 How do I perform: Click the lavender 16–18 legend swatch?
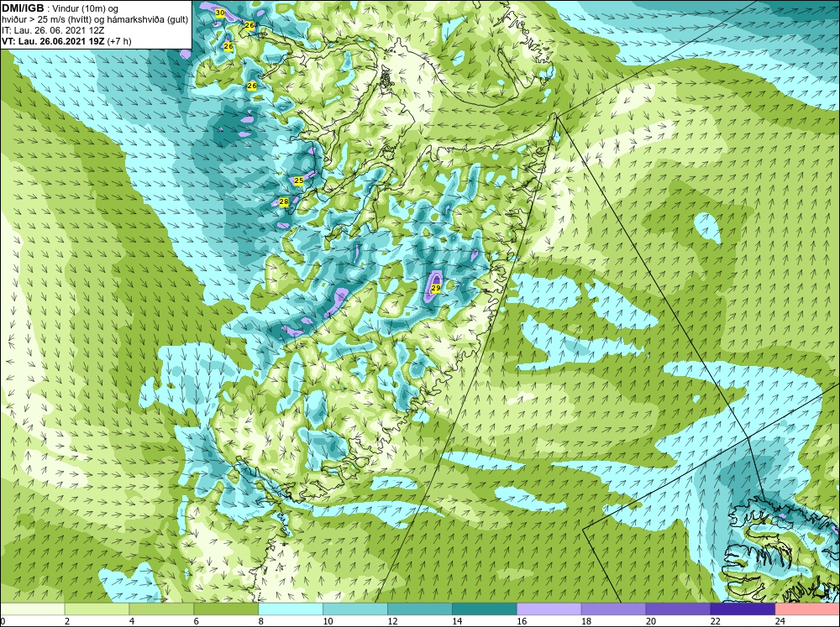pyautogui.click(x=549, y=609)
